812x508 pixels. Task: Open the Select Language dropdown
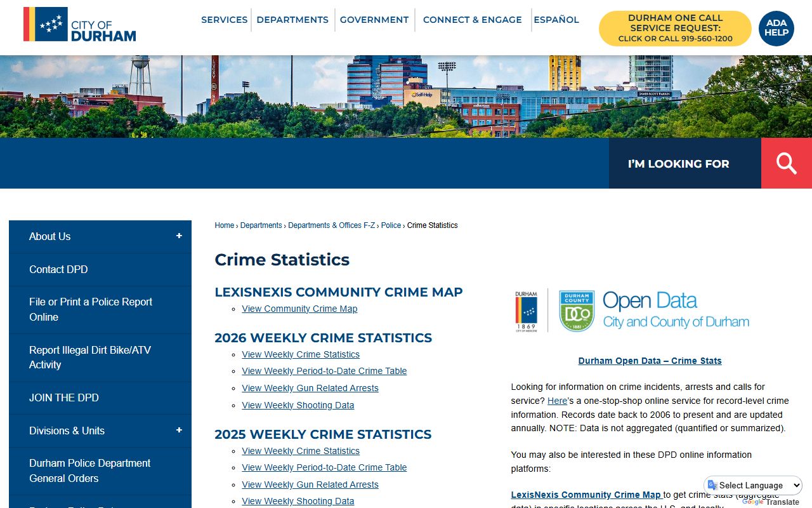754,485
